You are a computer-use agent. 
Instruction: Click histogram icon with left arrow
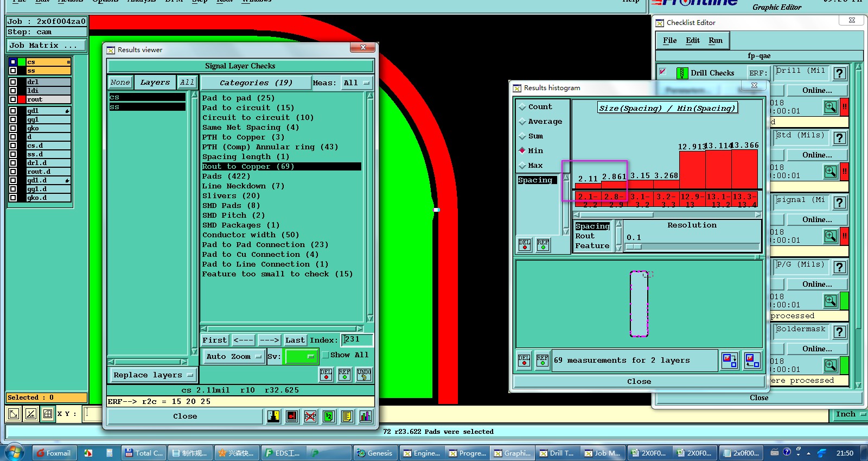[752, 361]
